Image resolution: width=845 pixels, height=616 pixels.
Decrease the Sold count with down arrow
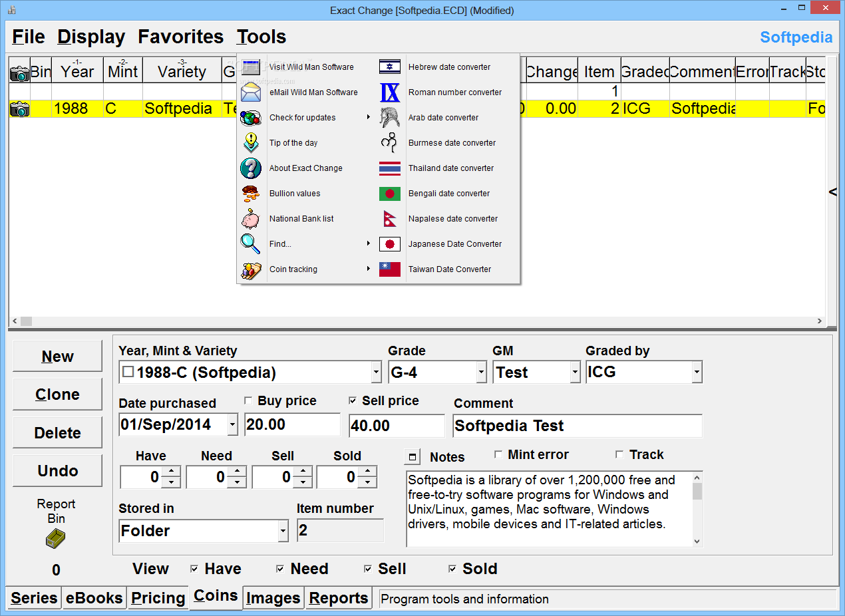point(367,482)
